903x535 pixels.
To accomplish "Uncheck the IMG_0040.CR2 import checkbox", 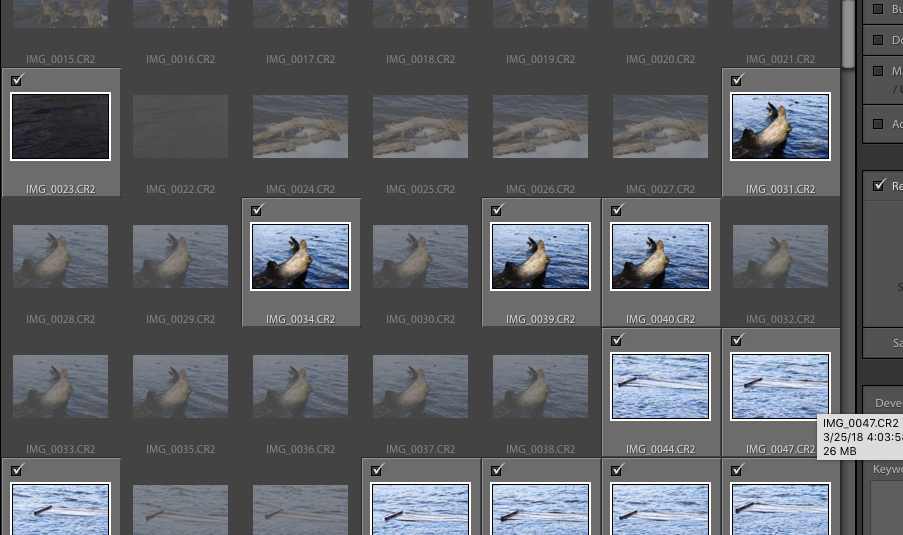I will click(x=617, y=210).
